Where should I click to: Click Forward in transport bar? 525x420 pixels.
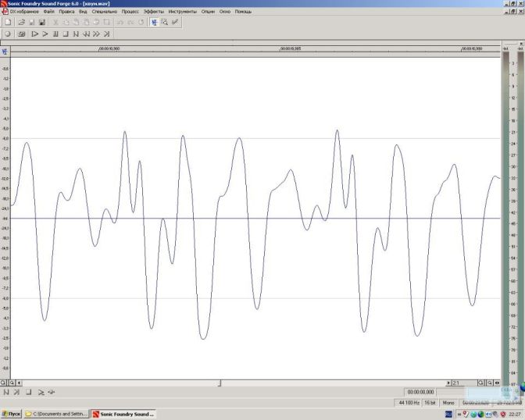click(x=96, y=34)
